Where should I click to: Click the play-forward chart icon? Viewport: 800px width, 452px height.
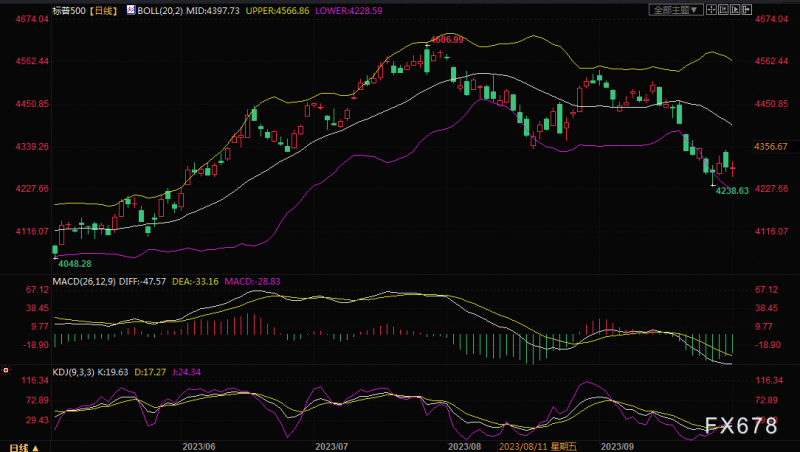(x=735, y=10)
